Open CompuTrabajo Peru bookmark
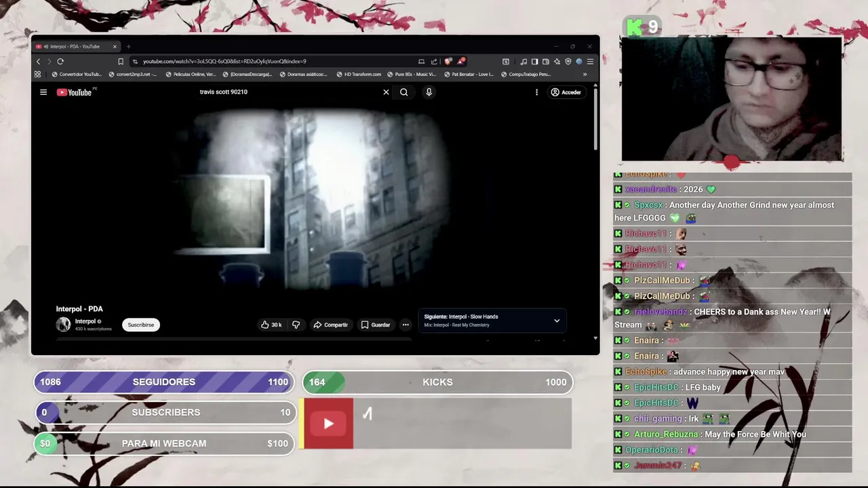 [x=526, y=75]
